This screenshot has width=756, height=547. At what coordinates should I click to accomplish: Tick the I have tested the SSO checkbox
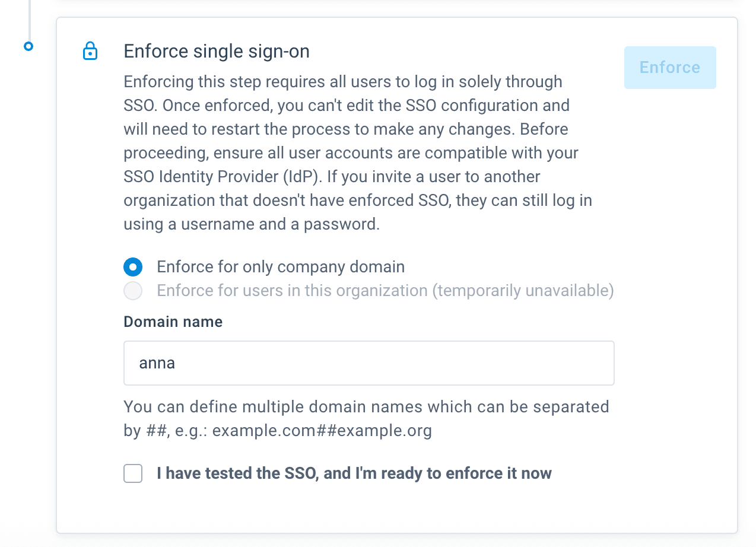coord(133,473)
